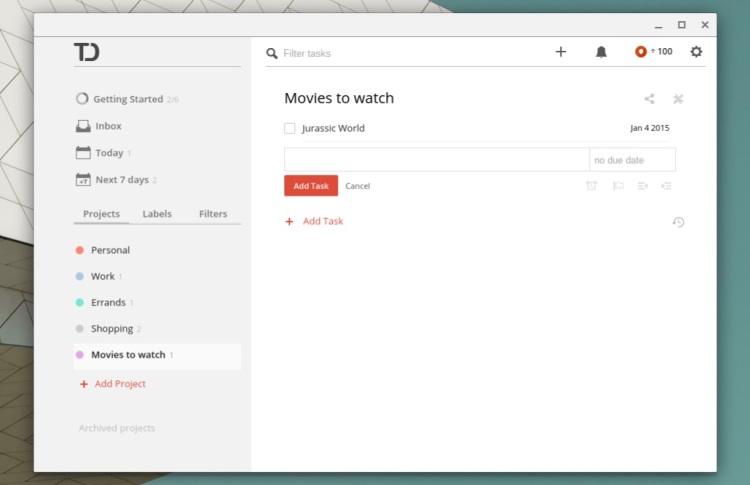Viewport: 750px width, 485px height.
Task: Switch to the Filters tab
Action: 213,214
